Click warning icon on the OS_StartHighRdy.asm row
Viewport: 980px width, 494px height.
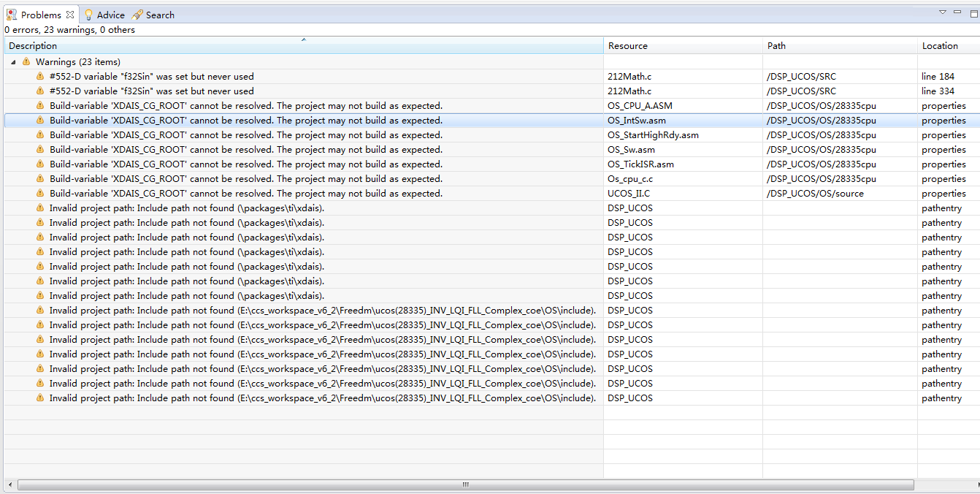tap(40, 135)
